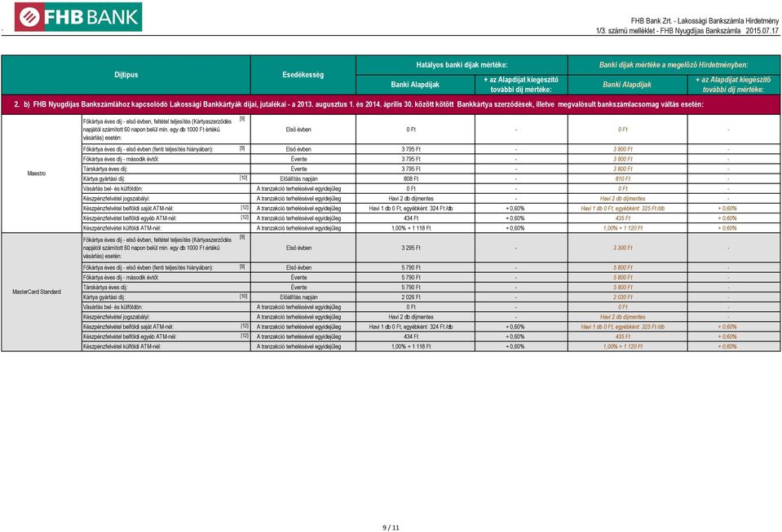Click the 'Díjtípus' column header
782x532 pixels.
coord(126,75)
